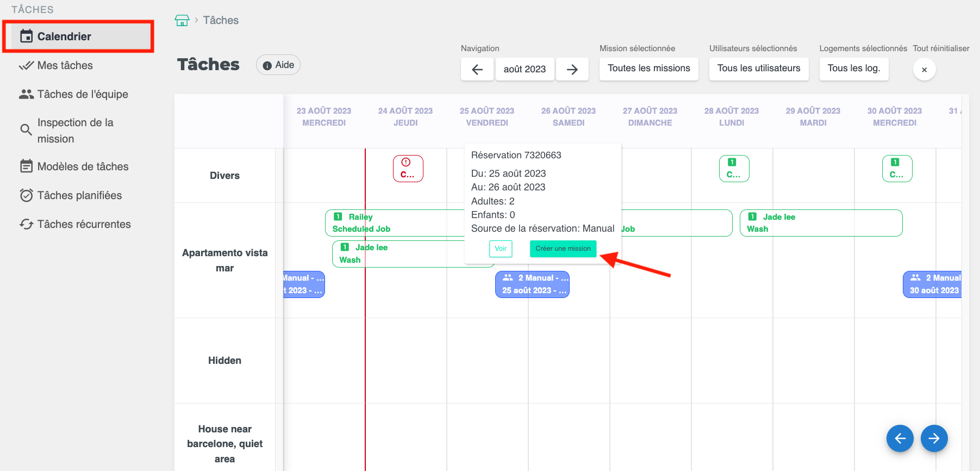
Task: Open the Jade lee Wash task on 29 août
Action: pos(820,223)
